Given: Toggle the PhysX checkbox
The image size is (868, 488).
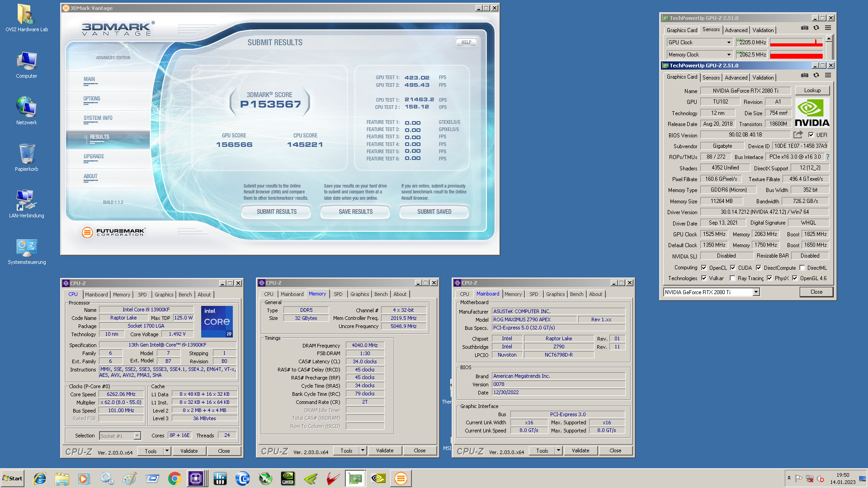Looking at the screenshot, I should coord(769,278).
